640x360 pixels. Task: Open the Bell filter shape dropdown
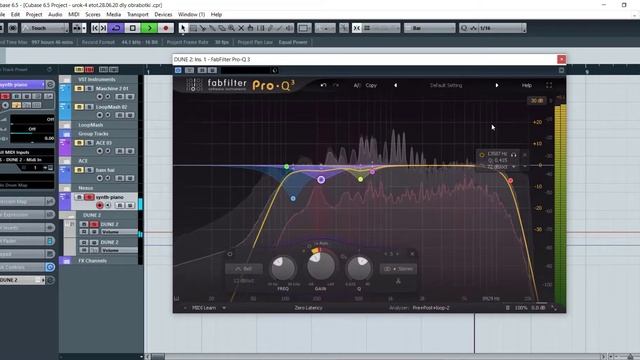pos(244,269)
